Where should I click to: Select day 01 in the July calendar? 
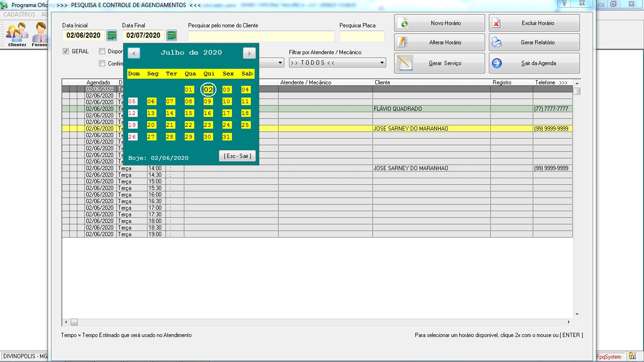tap(189, 90)
